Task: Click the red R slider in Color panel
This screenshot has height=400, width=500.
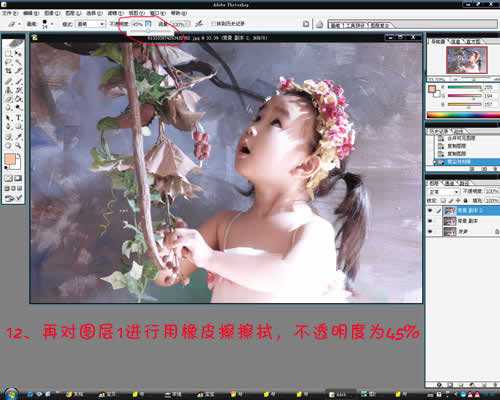Action: pos(464,87)
